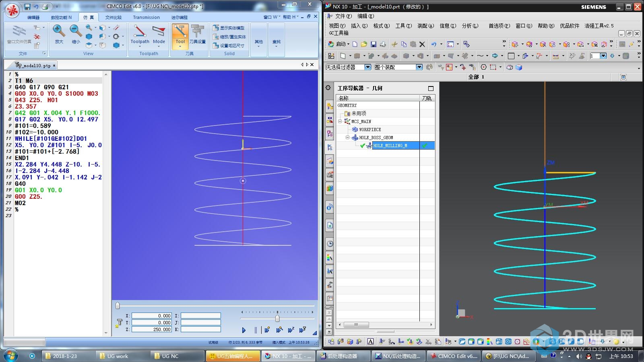Click the 窗口文件仿真 button

click(x=19, y=35)
